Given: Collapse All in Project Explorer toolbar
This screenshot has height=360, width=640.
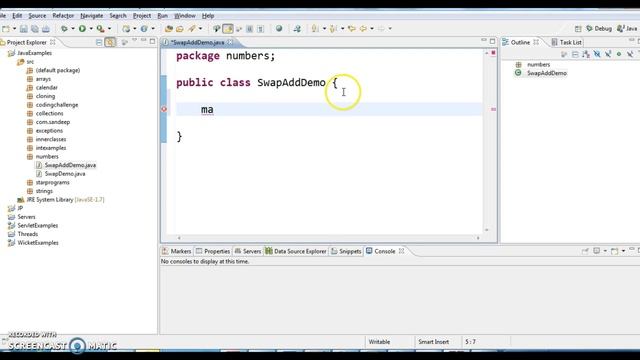Looking at the screenshot, I should (x=99, y=42).
